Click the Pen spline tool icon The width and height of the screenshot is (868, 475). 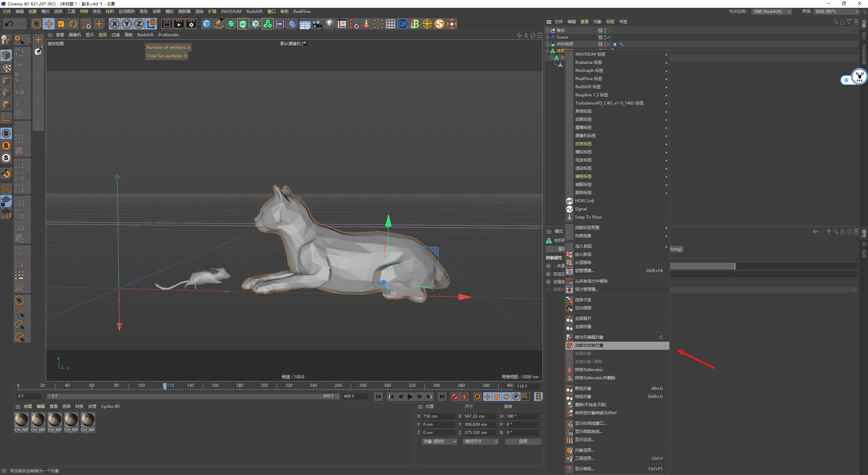point(219,24)
